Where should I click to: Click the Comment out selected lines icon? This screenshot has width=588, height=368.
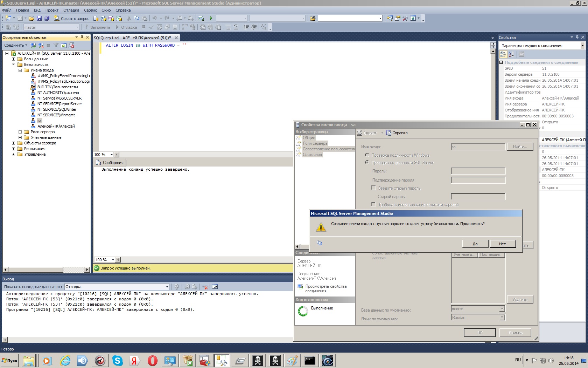click(x=228, y=27)
